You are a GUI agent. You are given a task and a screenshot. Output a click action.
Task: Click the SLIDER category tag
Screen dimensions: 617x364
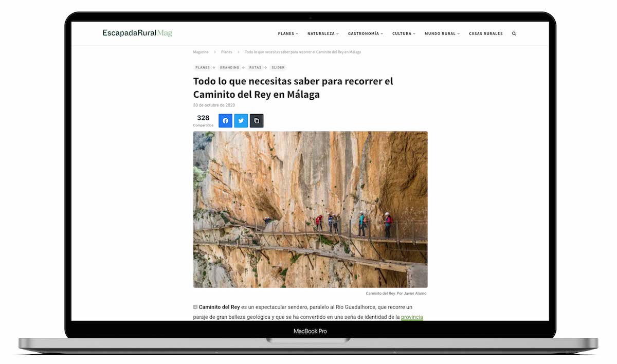click(x=278, y=68)
